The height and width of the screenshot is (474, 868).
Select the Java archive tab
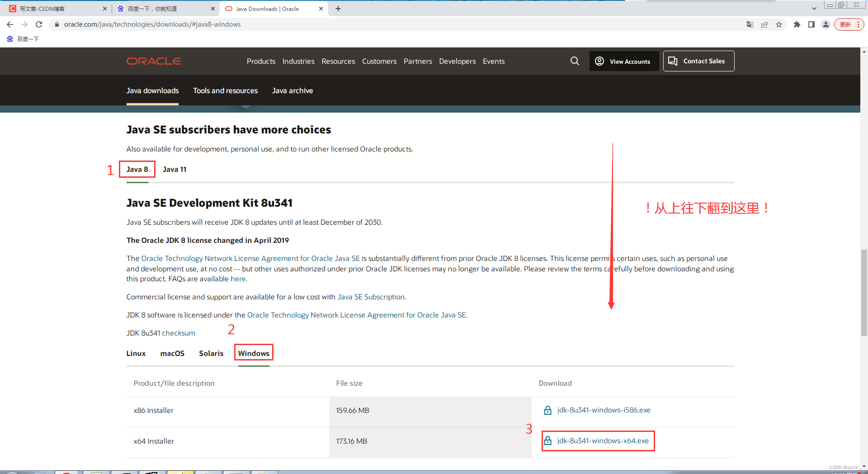(x=292, y=90)
